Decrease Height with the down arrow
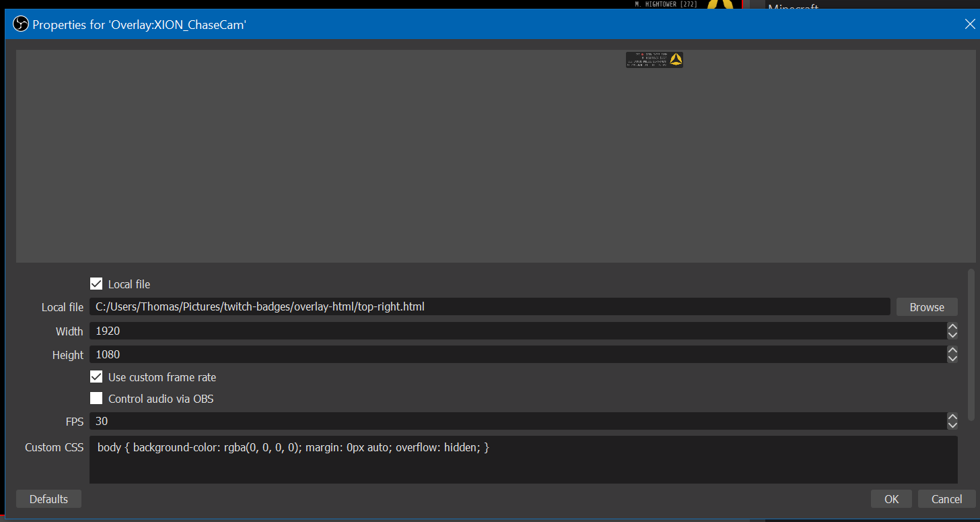 952,359
